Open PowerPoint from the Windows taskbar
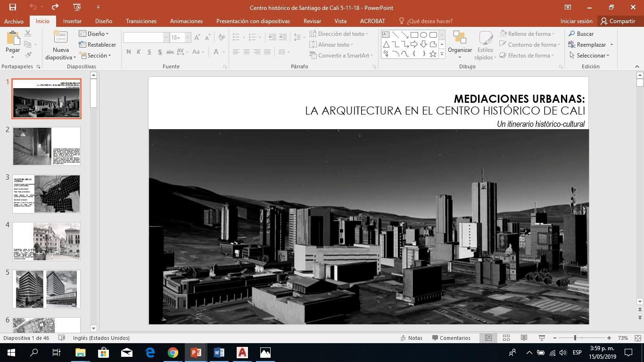The width and height of the screenshot is (644, 362). (196, 352)
